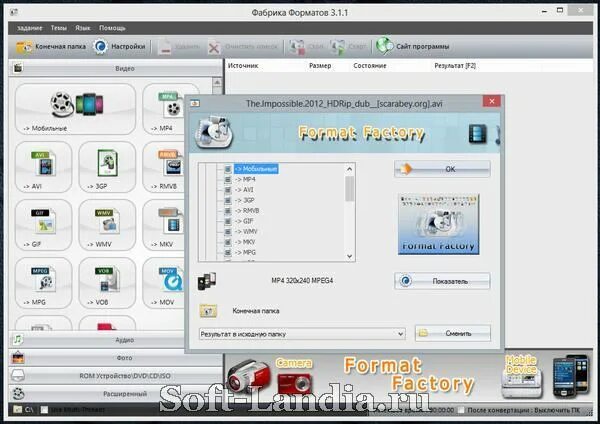Click the scrollbar thumb in dialog format list
The width and height of the screenshot is (600, 424).
click(x=349, y=188)
